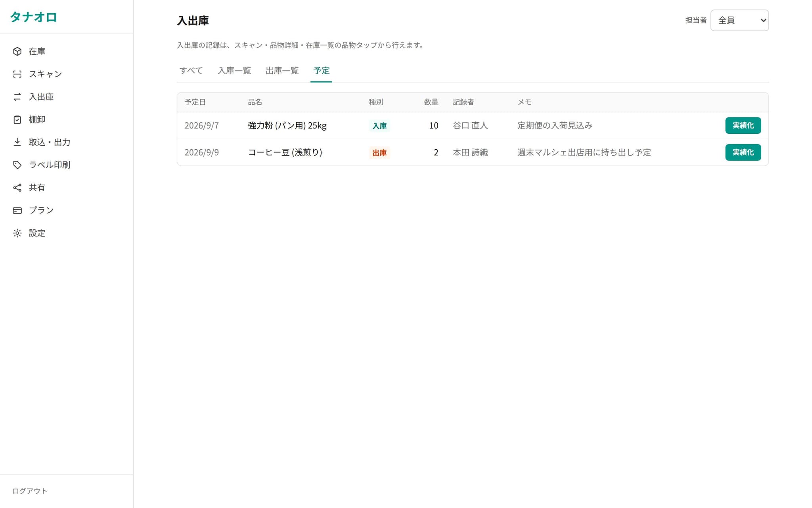Select the スキャン scan icon
The image size is (812, 508).
(17, 74)
